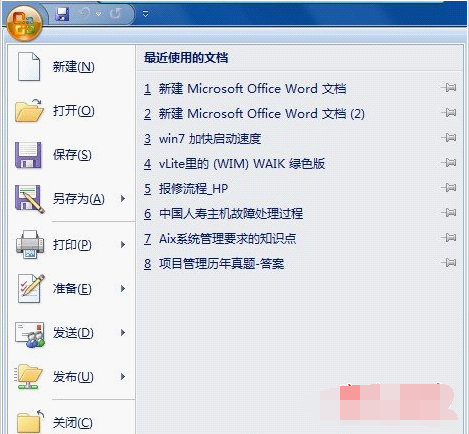Click the floppy-with-pencil icon for 另存为
Image resolution: width=469 pixels, height=434 pixels.
click(29, 199)
